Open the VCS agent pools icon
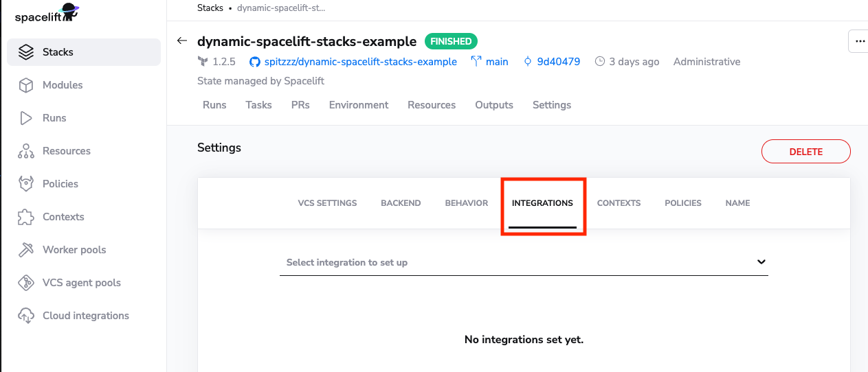Screen dimensions: 868x372 click(26, 283)
